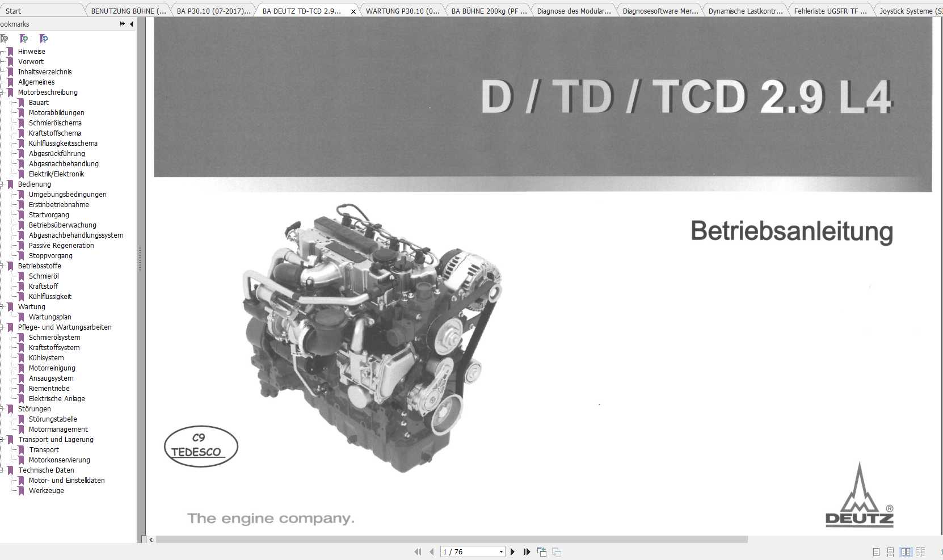Collapse the Wartung bookmark node
The width and height of the screenshot is (943, 560).
[2, 306]
